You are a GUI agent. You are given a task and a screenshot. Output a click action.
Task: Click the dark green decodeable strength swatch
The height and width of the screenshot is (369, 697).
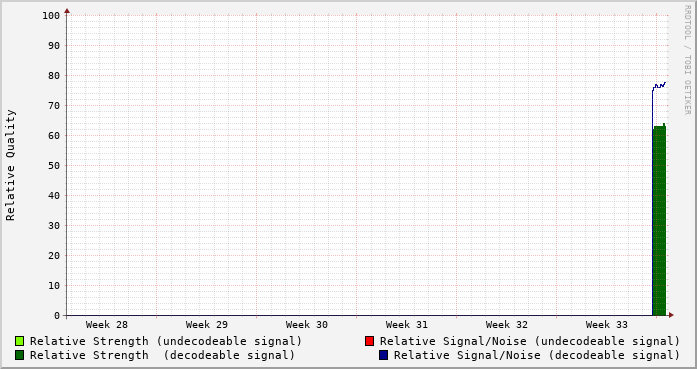coord(20,355)
